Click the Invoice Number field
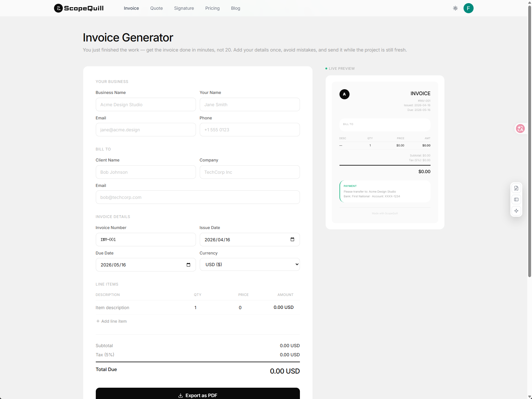This screenshot has height=399, width=532. 146,239
